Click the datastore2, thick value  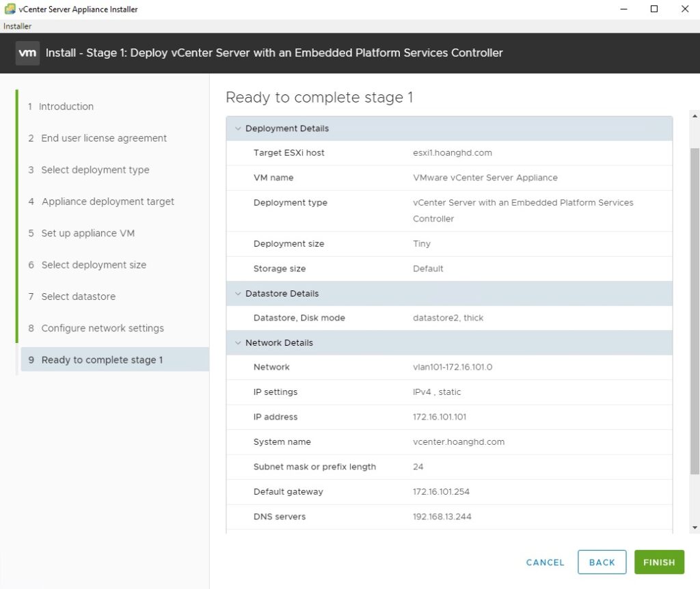point(448,318)
